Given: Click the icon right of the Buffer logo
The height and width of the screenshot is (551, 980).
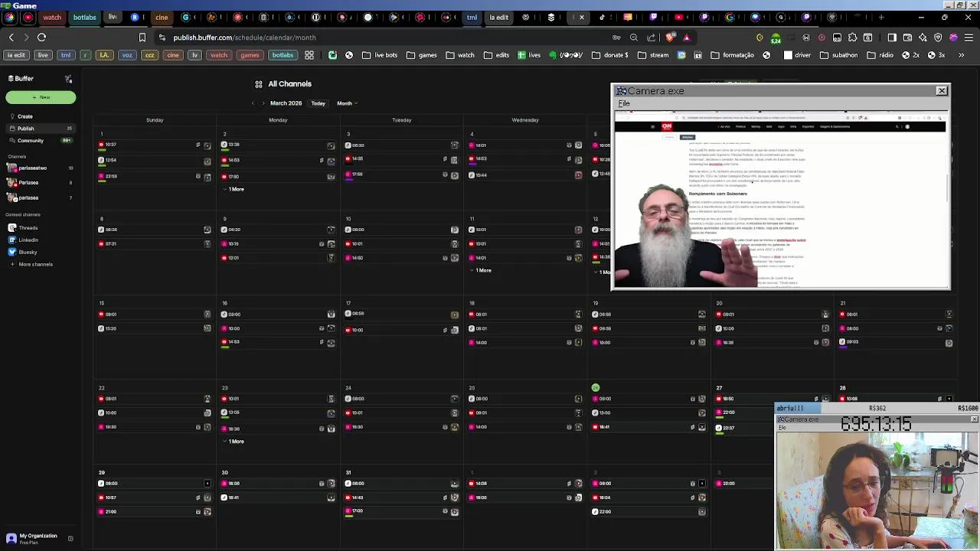Looking at the screenshot, I should pos(68,78).
